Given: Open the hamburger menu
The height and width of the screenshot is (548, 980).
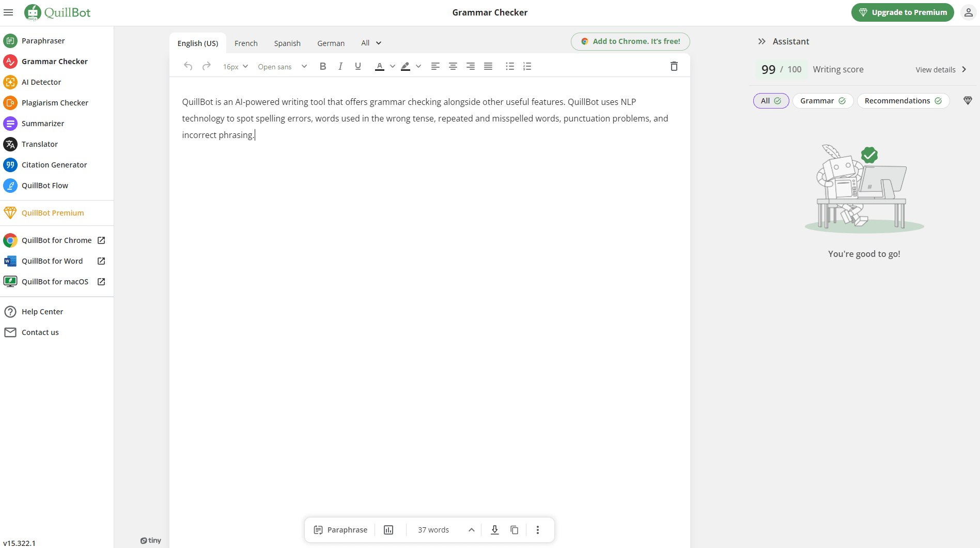Looking at the screenshot, I should (x=8, y=12).
